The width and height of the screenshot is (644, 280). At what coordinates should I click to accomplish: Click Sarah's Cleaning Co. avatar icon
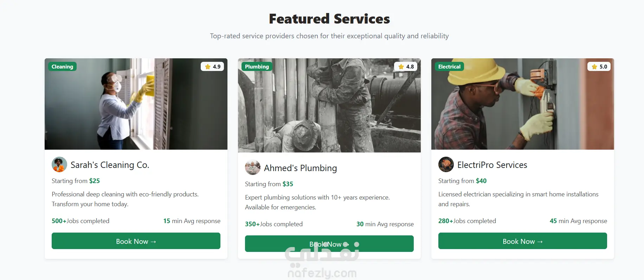(x=59, y=164)
